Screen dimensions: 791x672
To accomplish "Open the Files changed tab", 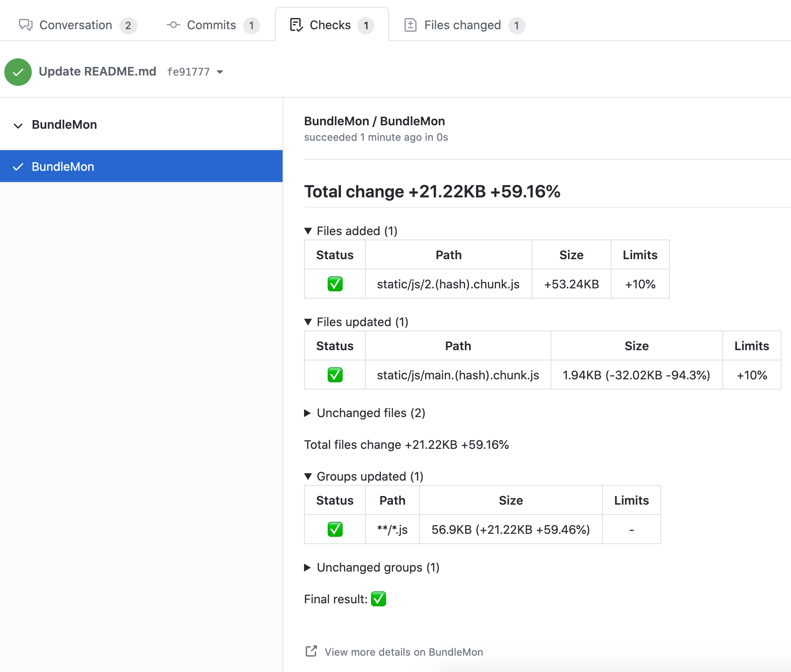I will (x=465, y=25).
